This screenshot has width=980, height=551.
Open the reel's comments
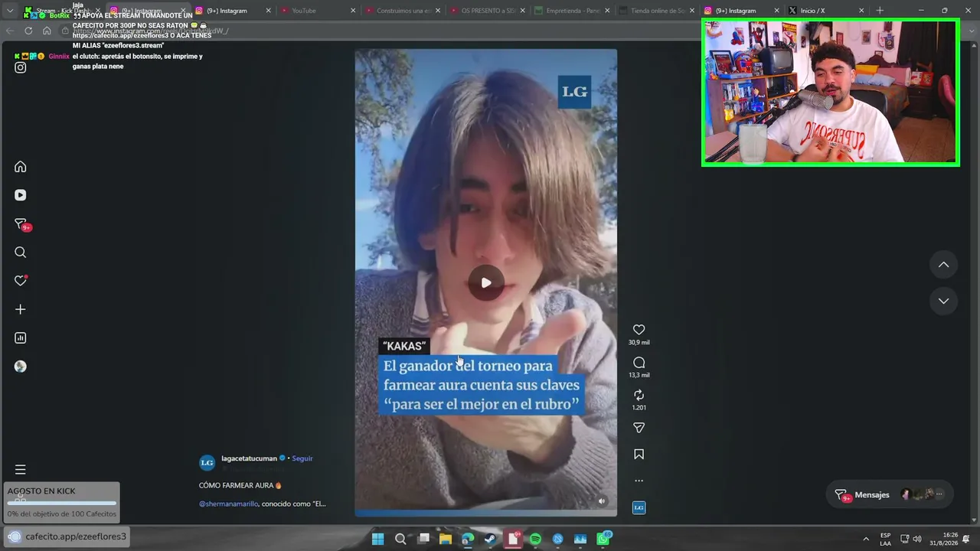639,363
